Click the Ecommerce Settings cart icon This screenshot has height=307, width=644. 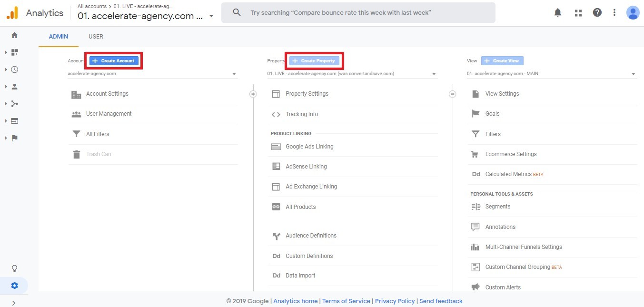click(x=475, y=154)
